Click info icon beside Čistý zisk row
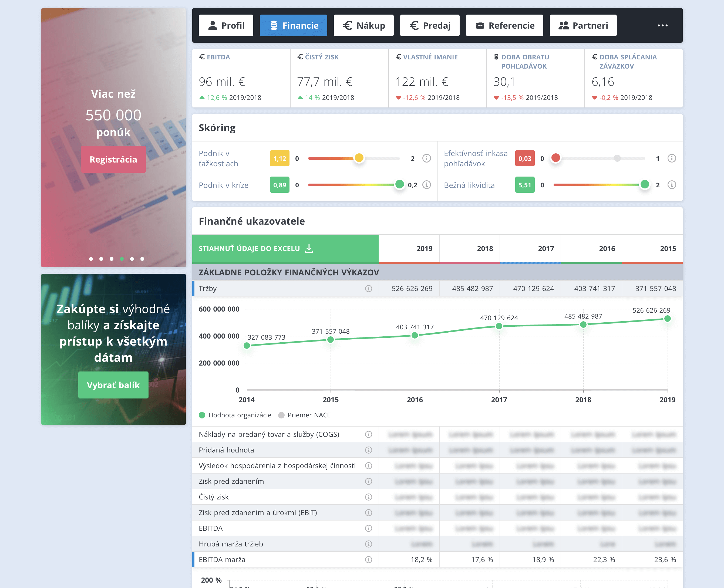 pyautogui.click(x=368, y=497)
